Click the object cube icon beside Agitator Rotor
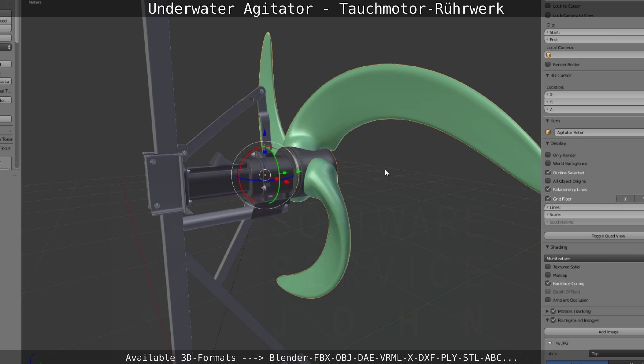Image resolution: width=644 pixels, height=364 pixels. pyautogui.click(x=548, y=132)
